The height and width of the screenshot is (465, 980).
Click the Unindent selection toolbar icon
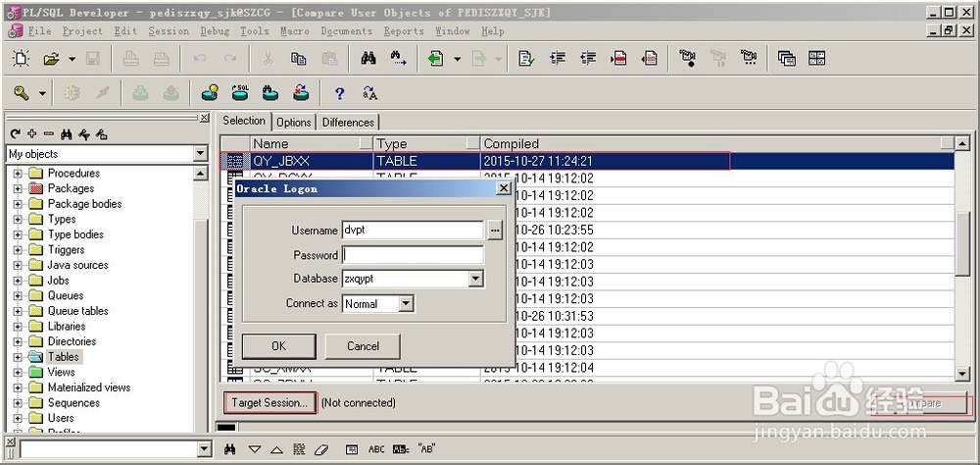coord(587,59)
